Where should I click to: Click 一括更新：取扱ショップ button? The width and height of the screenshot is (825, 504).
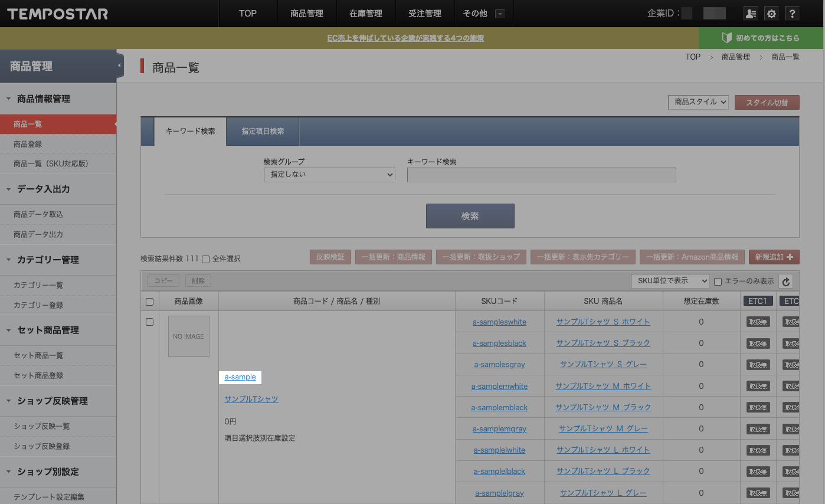482,257
